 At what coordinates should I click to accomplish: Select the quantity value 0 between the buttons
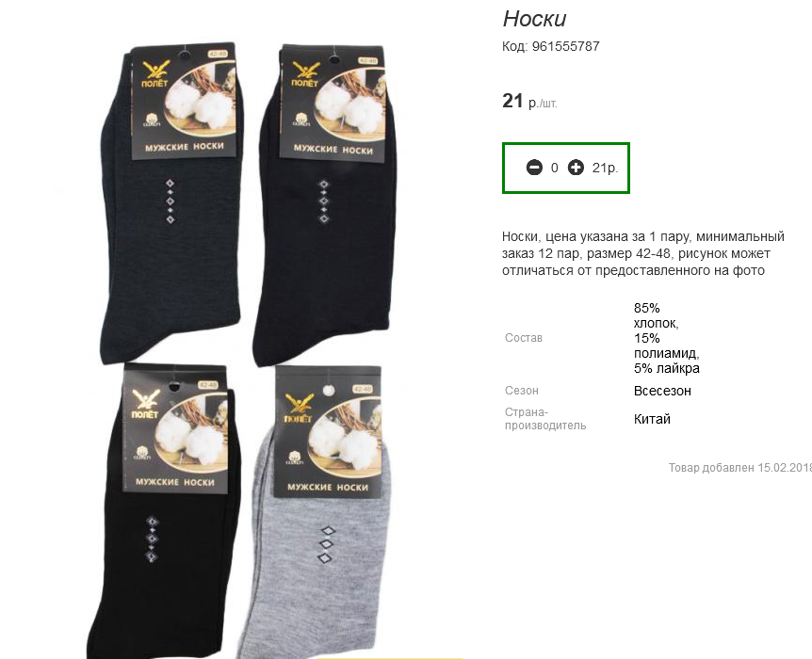(555, 168)
